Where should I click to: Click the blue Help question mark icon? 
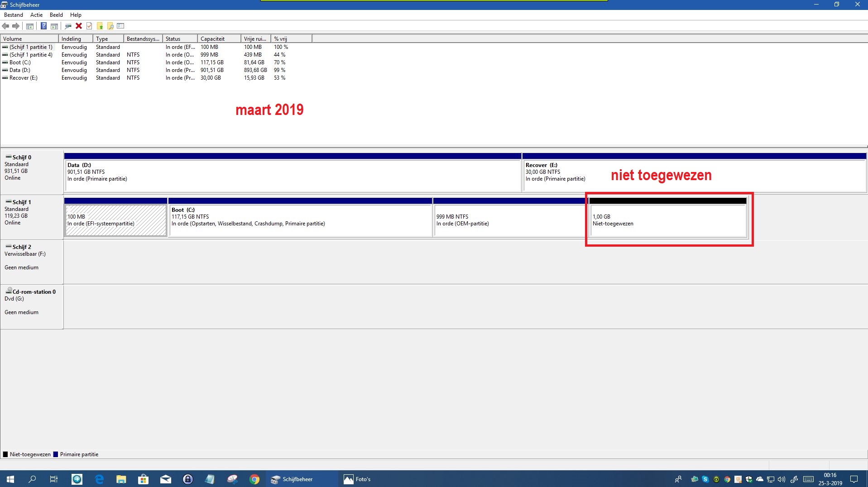pos(43,26)
